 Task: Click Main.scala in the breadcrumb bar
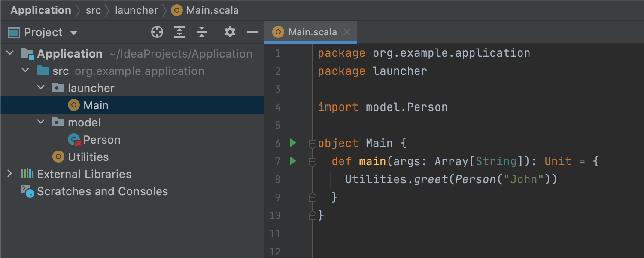[x=213, y=10]
